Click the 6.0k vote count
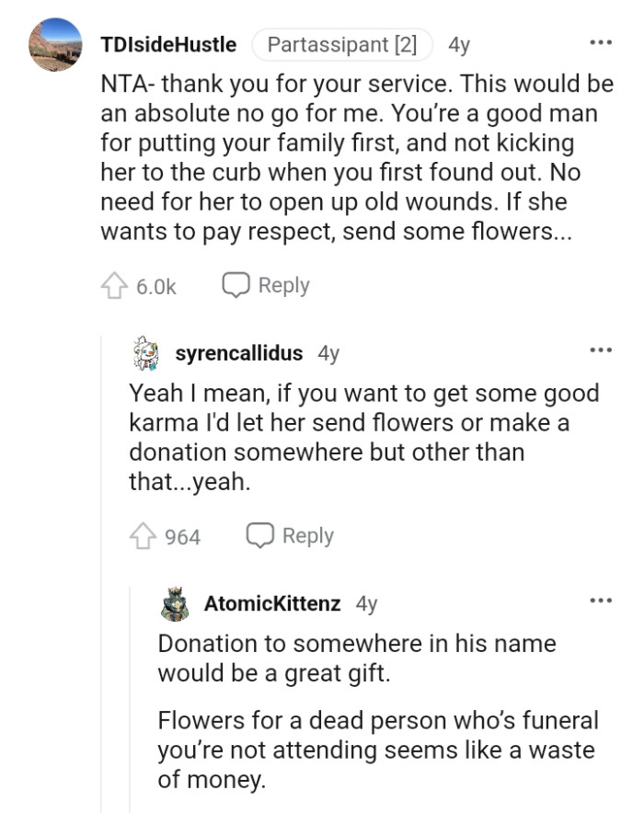The width and height of the screenshot is (644, 813). coord(155,285)
